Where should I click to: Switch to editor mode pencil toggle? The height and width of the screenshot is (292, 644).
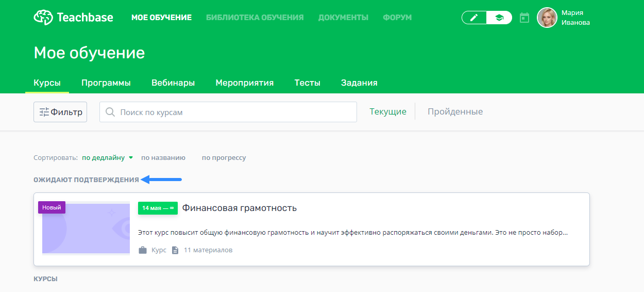tap(474, 18)
